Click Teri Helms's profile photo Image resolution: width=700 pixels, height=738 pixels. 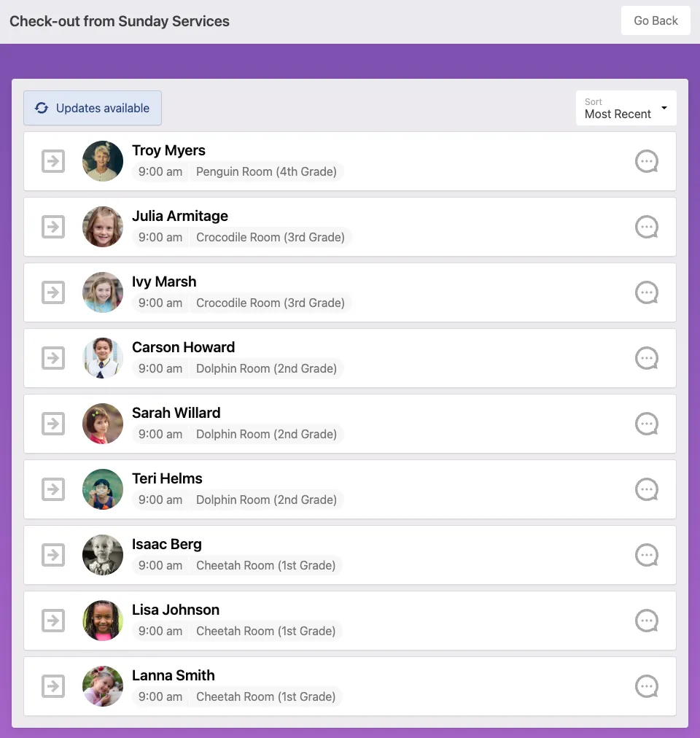103,489
